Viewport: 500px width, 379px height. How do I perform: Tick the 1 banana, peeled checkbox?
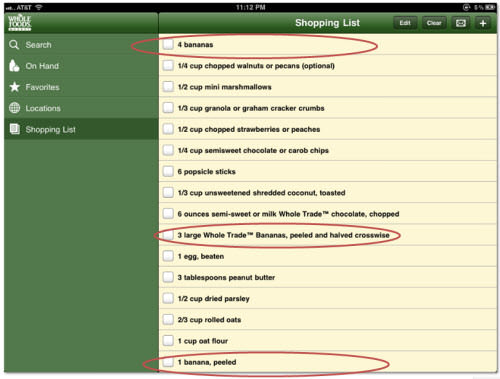click(168, 362)
